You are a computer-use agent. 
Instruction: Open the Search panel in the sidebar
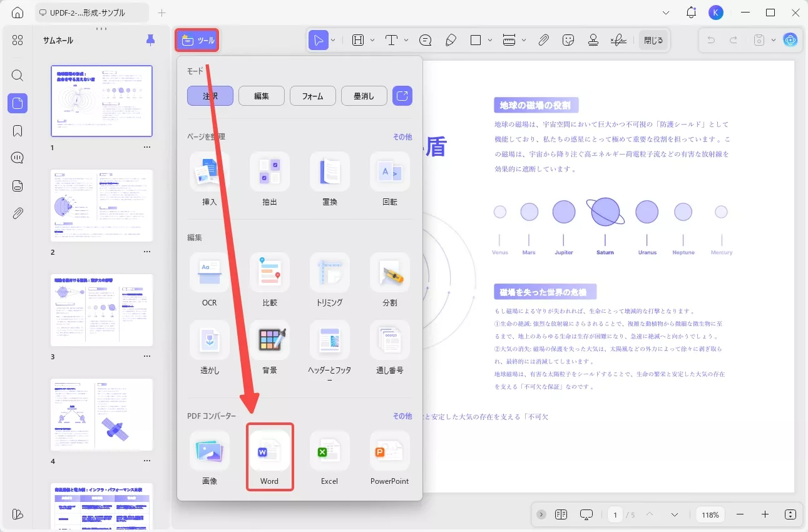pyautogui.click(x=17, y=75)
